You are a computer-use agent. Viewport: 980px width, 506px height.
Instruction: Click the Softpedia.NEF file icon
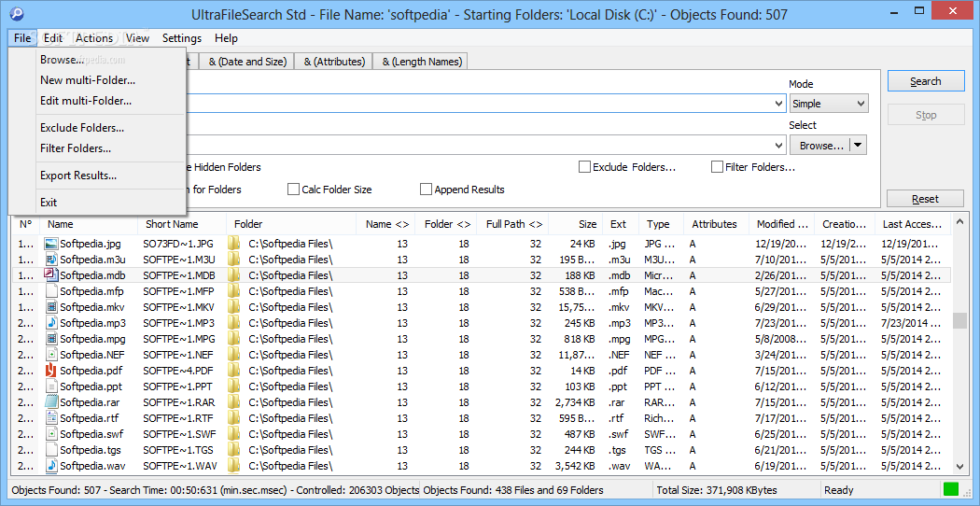tap(51, 355)
